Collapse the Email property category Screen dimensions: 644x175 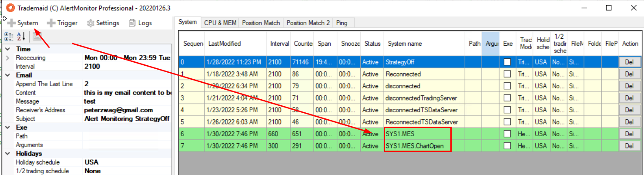(x=7, y=75)
